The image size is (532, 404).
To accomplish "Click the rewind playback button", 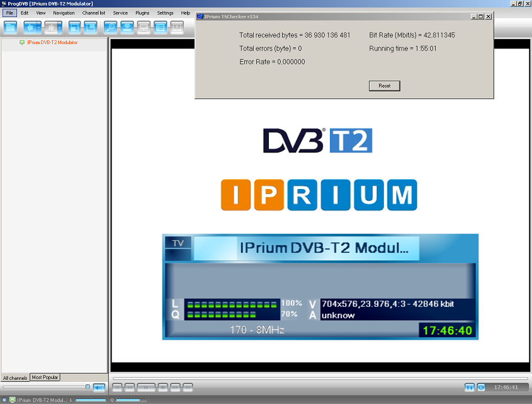I will (x=130, y=387).
